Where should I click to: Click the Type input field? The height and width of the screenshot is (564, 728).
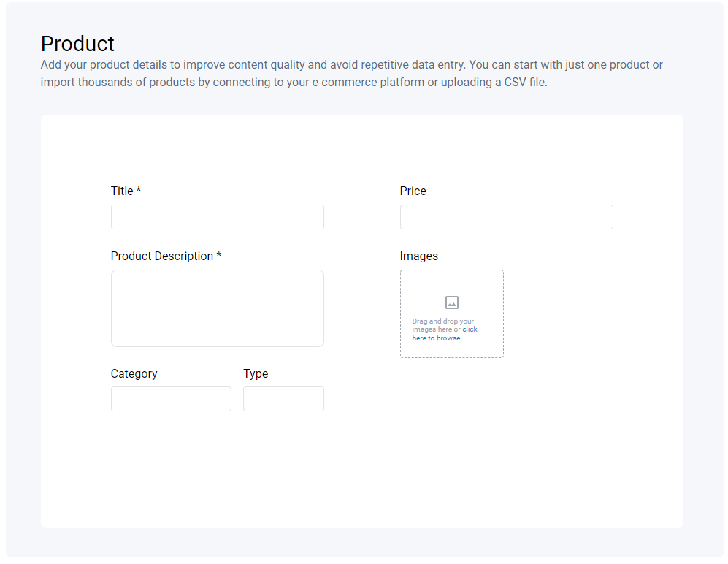pos(283,399)
